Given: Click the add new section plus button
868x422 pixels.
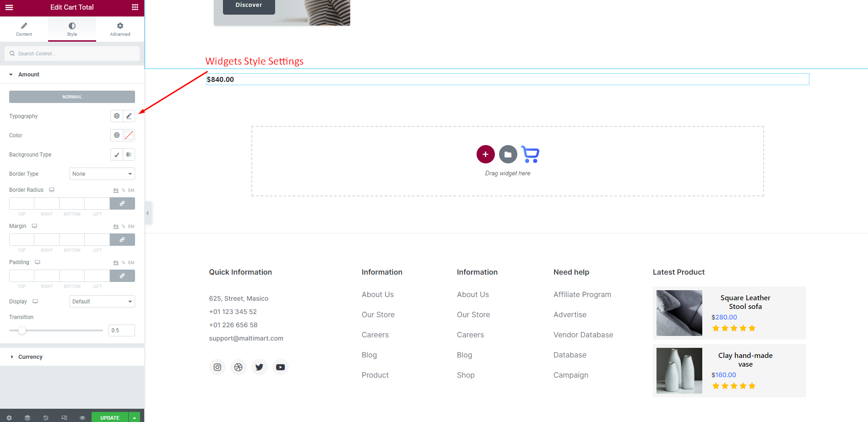Looking at the screenshot, I should click(485, 154).
